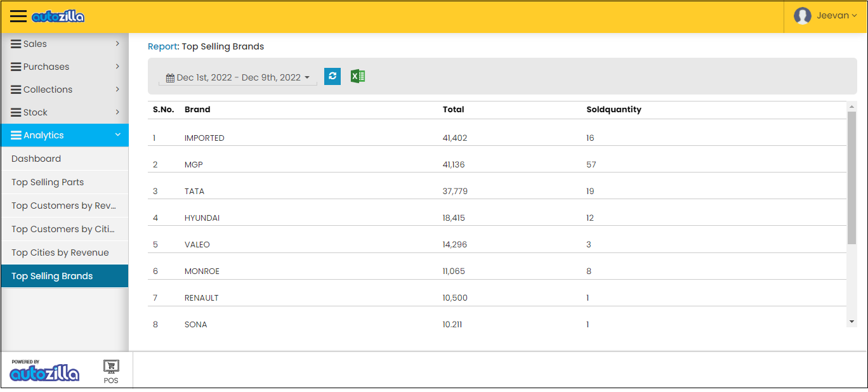Click the scrollbar up arrow
Viewport: 868px width, 392px height.
coord(852,106)
